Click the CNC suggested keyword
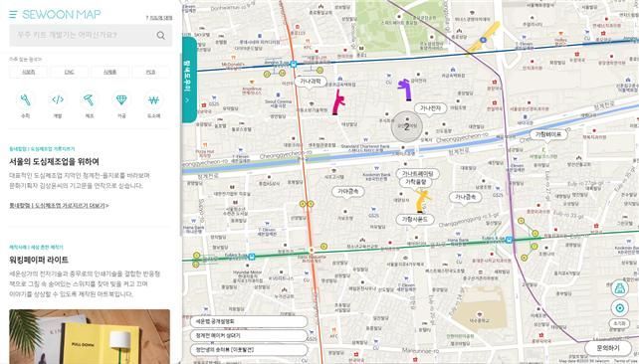Viewport: 639px width, 364px height. click(70, 72)
